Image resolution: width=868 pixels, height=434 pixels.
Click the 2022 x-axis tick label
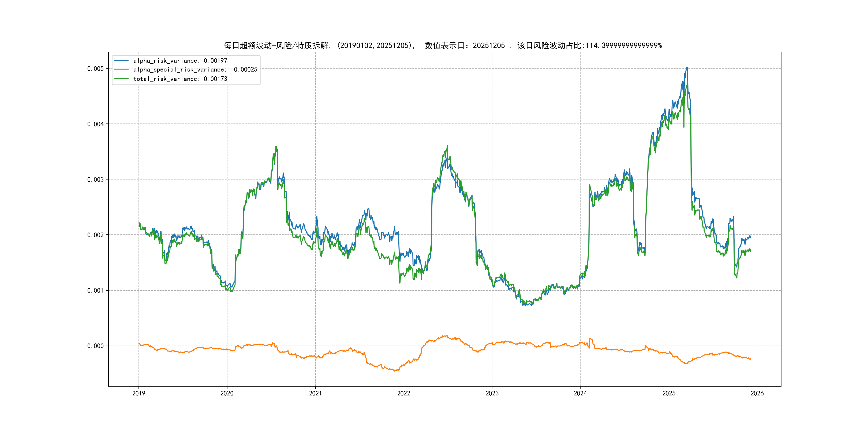(404, 393)
